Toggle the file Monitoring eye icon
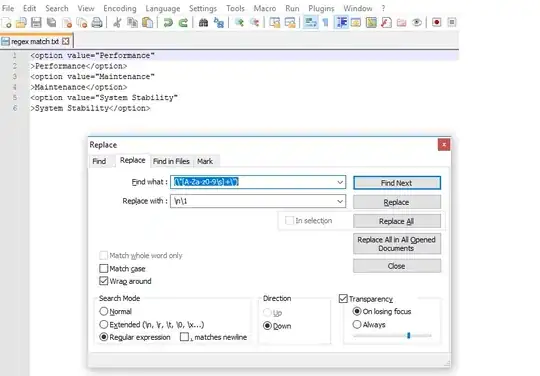This screenshot has width=540, height=376. point(417,23)
